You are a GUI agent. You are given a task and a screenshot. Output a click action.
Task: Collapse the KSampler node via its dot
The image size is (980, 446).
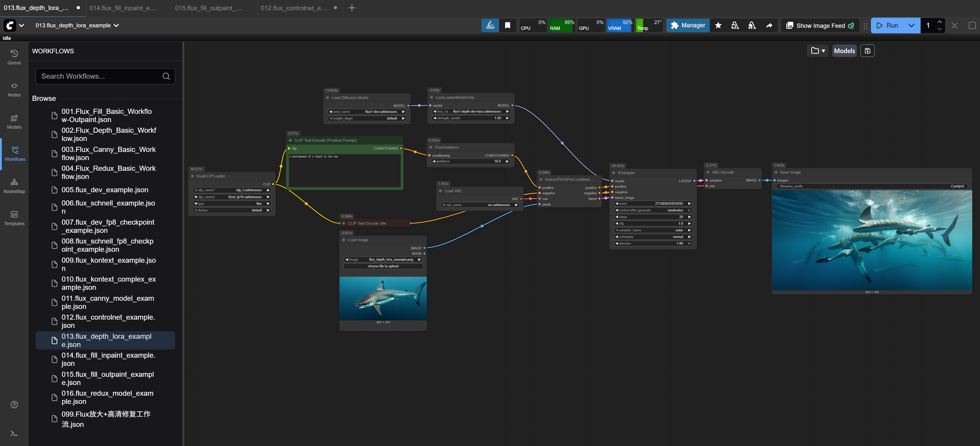click(614, 173)
